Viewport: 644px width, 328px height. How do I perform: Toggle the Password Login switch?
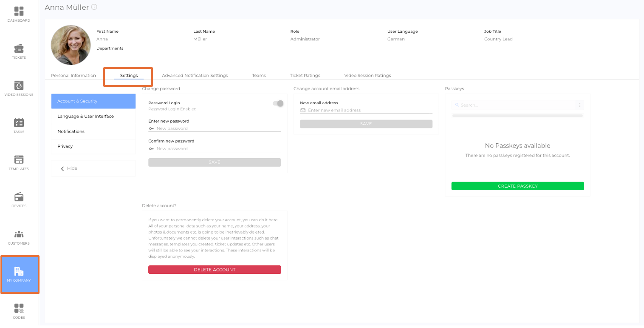click(278, 103)
